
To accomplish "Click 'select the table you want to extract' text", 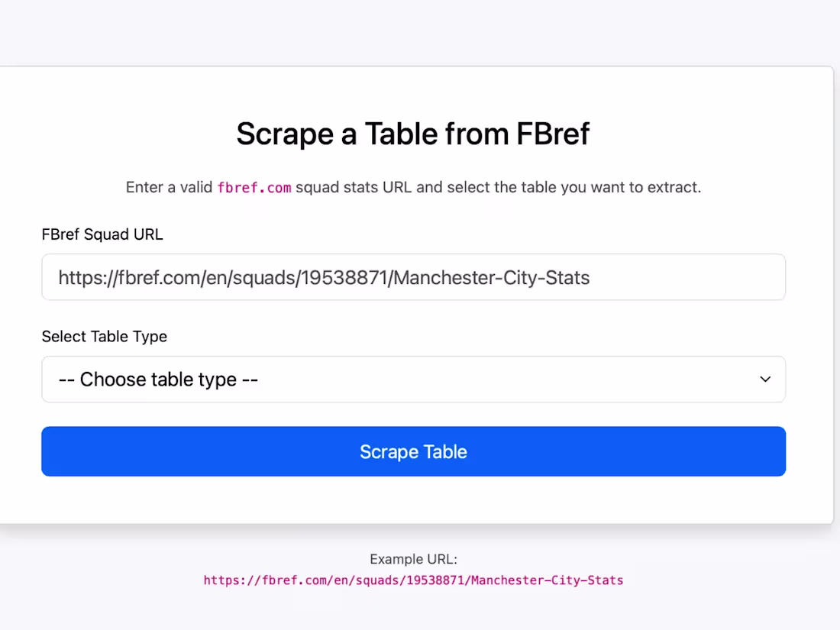I will click(573, 188).
